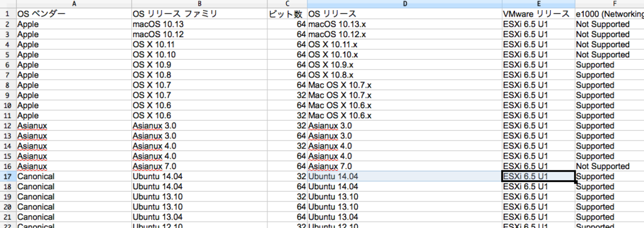
Task: Click the 'ビット数' header cell
Action: pos(287,14)
